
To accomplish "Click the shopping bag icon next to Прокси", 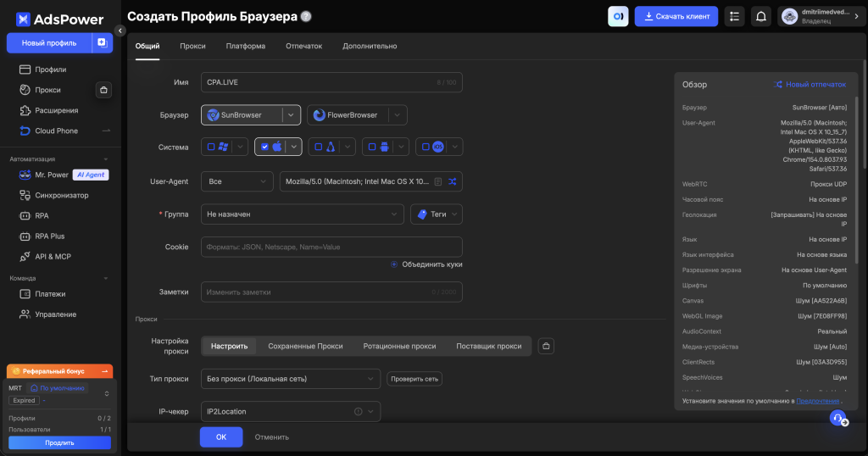I will point(103,90).
